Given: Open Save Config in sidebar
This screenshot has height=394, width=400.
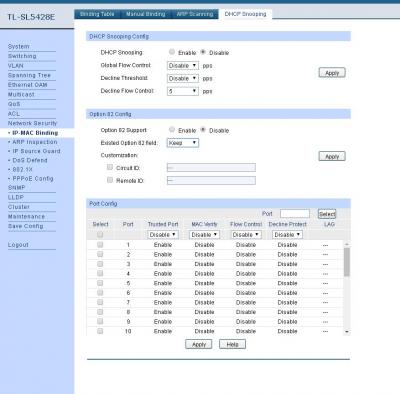Looking at the screenshot, I should point(25,226).
